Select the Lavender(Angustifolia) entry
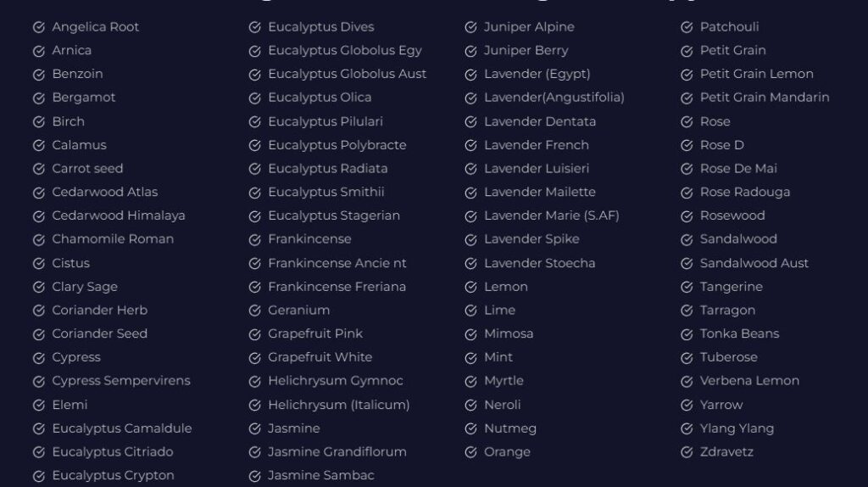 point(545,98)
